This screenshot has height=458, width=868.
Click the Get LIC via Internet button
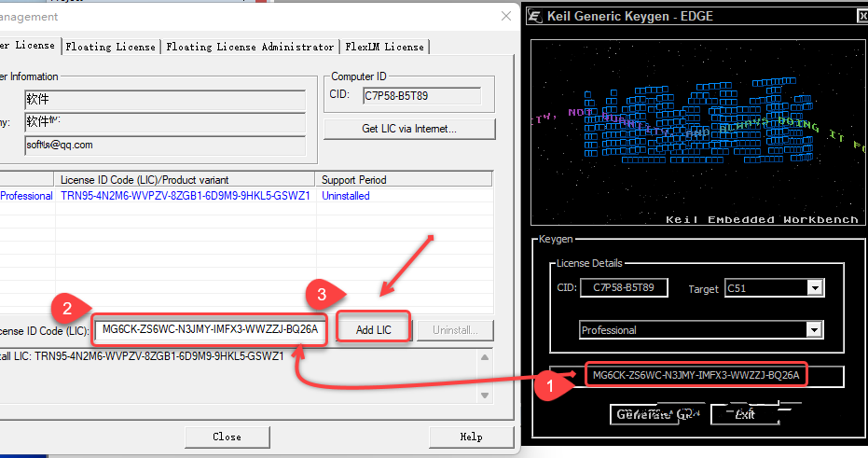[409, 129]
